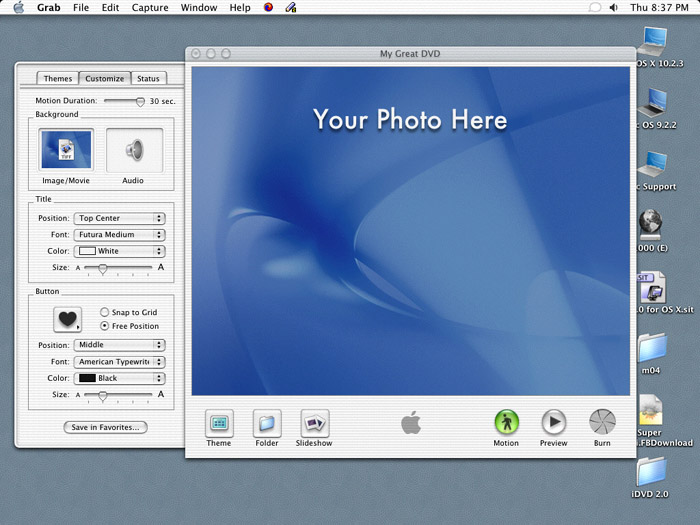Click the Burn disc icon
This screenshot has height=525, width=700.
pyautogui.click(x=602, y=423)
